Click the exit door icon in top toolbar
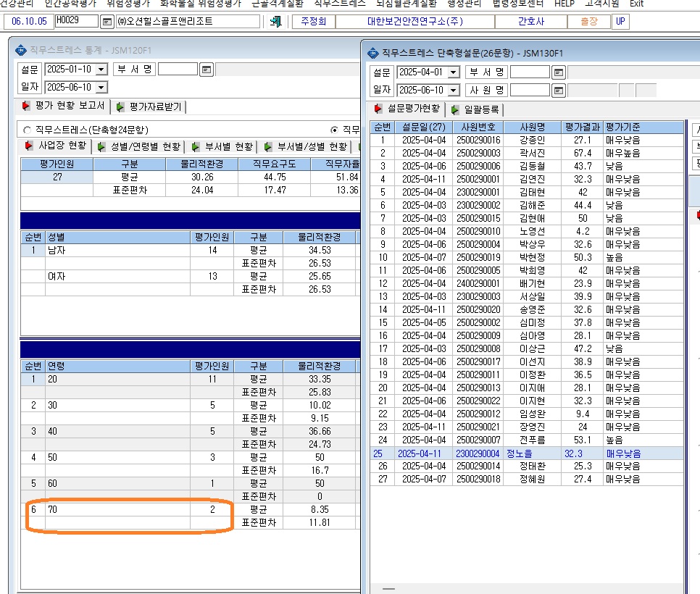Viewport: 700px width, 594px height. click(x=276, y=22)
